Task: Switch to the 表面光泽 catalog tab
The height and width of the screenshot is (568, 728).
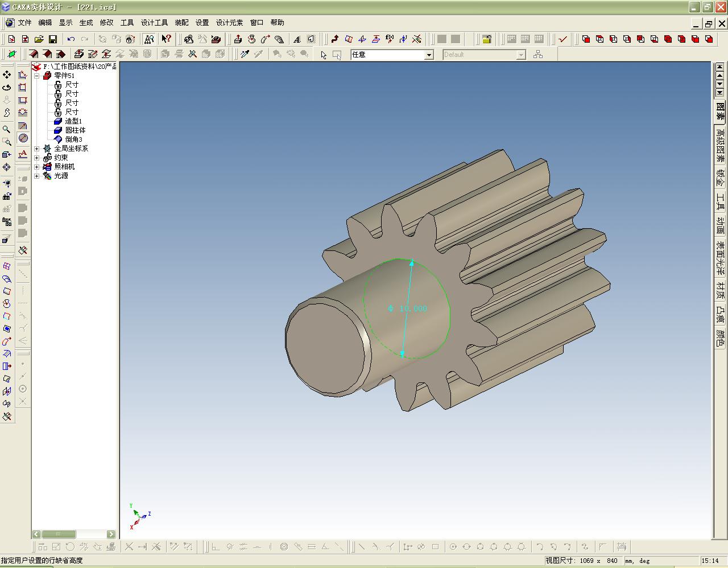Action: [720, 258]
